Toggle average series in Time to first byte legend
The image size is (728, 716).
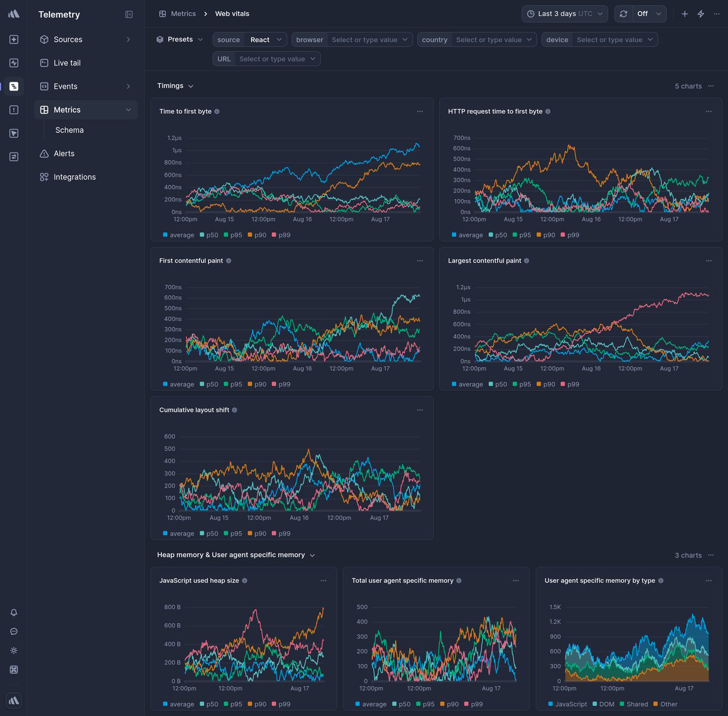click(x=178, y=235)
